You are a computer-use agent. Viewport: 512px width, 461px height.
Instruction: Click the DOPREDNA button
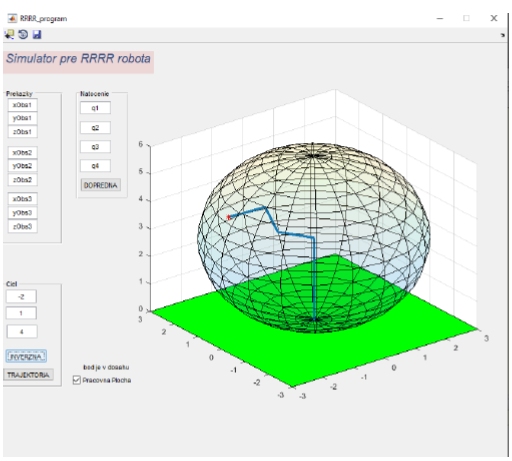tap(101, 185)
